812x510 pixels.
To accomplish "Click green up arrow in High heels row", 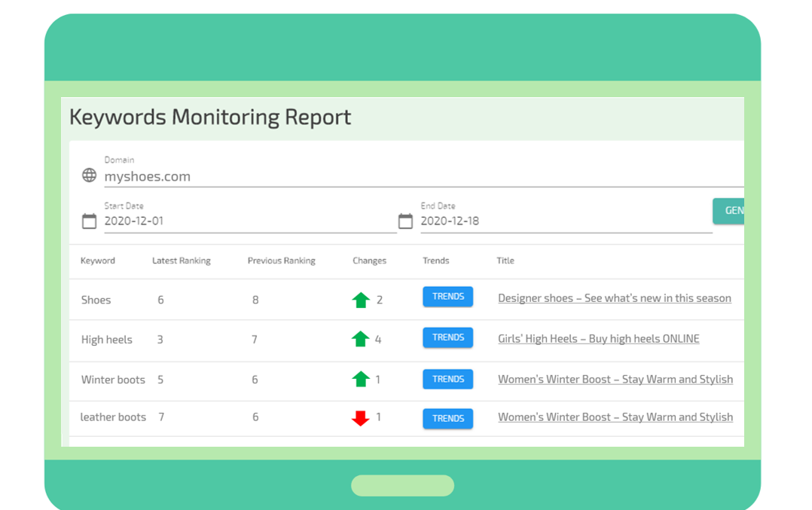I will pos(360,339).
